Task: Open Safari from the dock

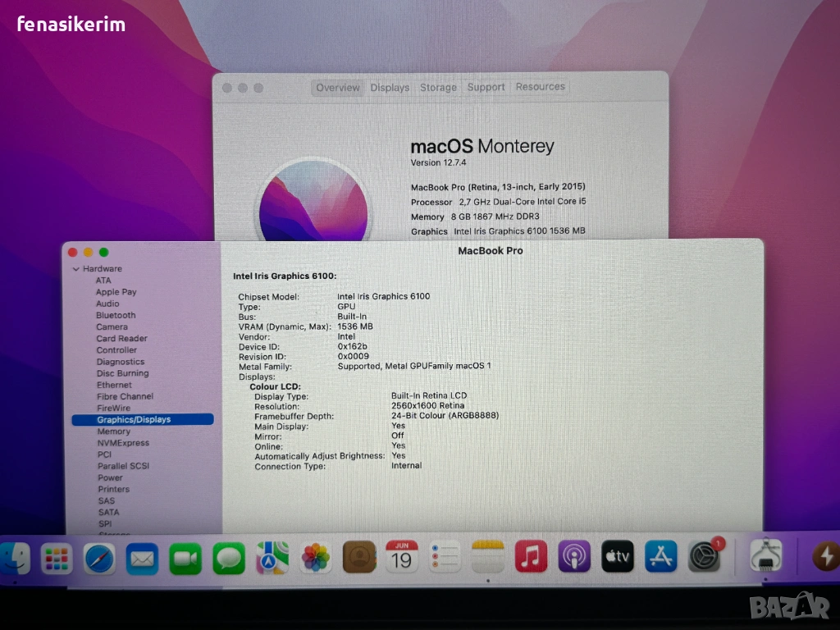Action: [x=99, y=559]
